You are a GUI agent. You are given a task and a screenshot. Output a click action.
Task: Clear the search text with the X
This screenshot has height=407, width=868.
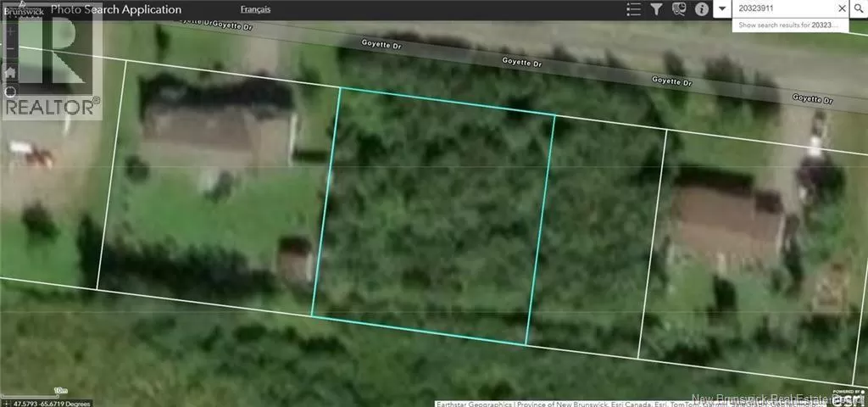click(x=842, y=8)
